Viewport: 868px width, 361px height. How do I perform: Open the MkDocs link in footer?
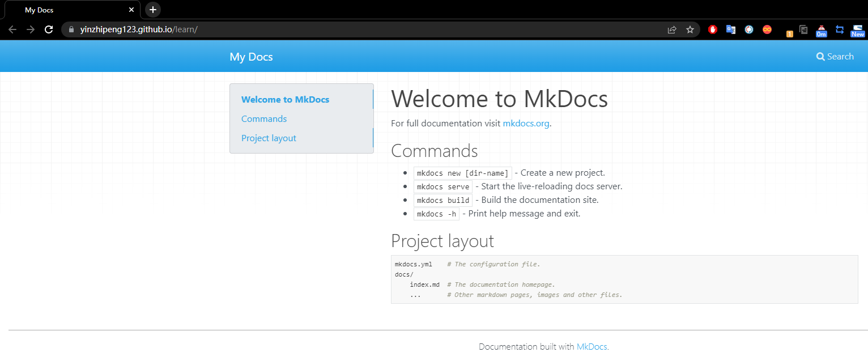coord(592,347)
